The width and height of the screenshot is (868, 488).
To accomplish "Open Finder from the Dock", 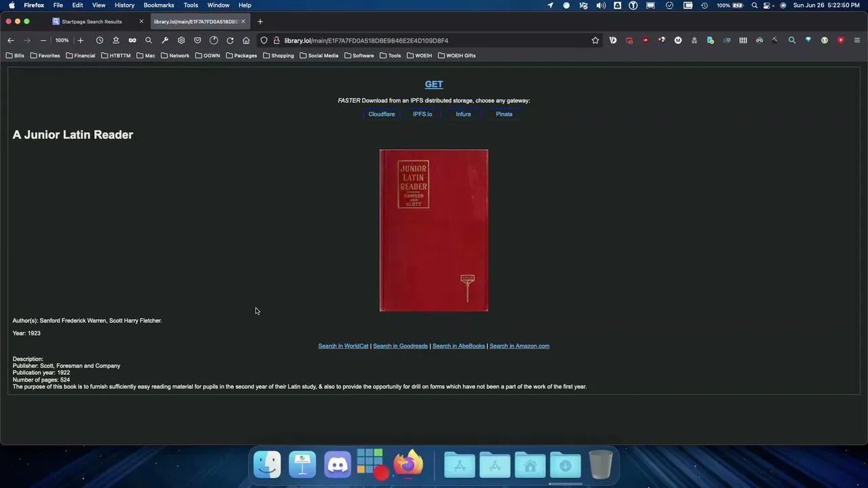I will (267, 465).
